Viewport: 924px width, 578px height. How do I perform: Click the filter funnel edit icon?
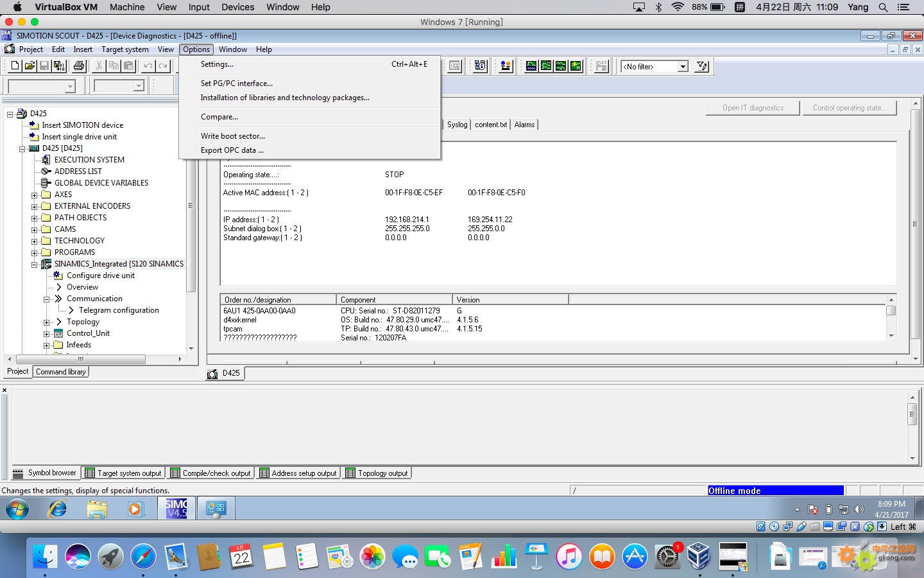click(x=702, y=66)
